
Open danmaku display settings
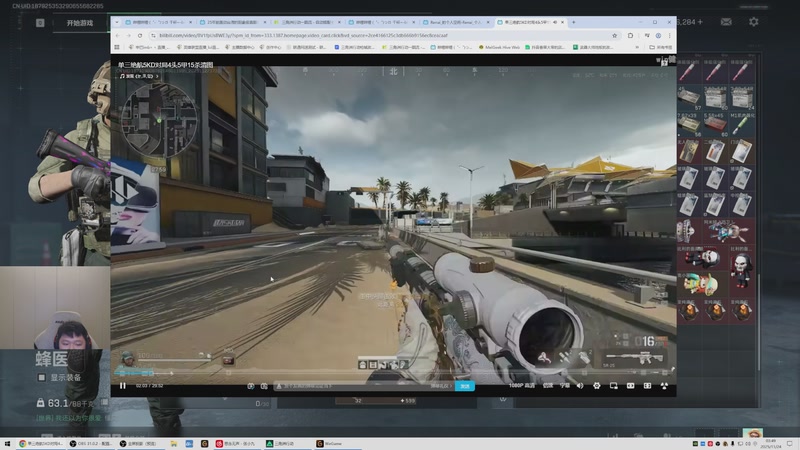(264, 386)
